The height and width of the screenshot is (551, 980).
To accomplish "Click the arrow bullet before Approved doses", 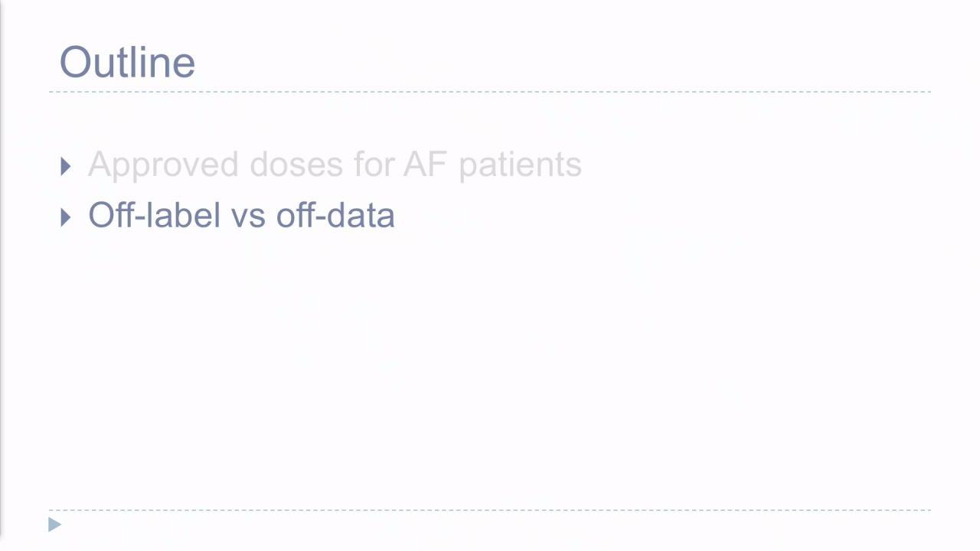I will point(65,166).
